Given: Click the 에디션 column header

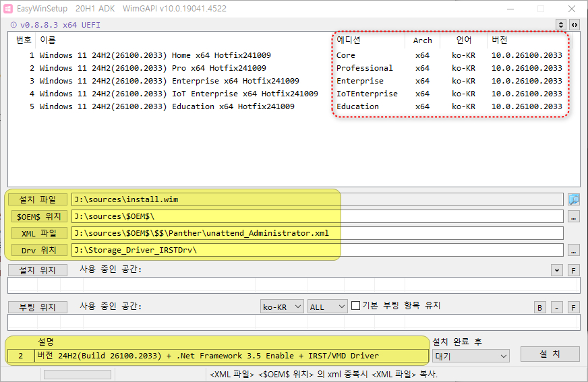Looking at the screenshot, I should click(369, 40).
